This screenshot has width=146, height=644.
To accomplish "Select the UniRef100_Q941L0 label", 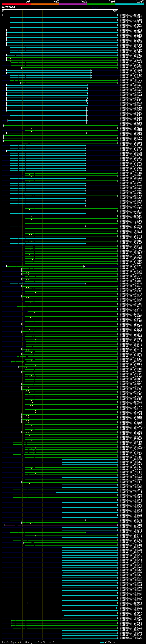I will pyautogui.click(x=131, y=364).
